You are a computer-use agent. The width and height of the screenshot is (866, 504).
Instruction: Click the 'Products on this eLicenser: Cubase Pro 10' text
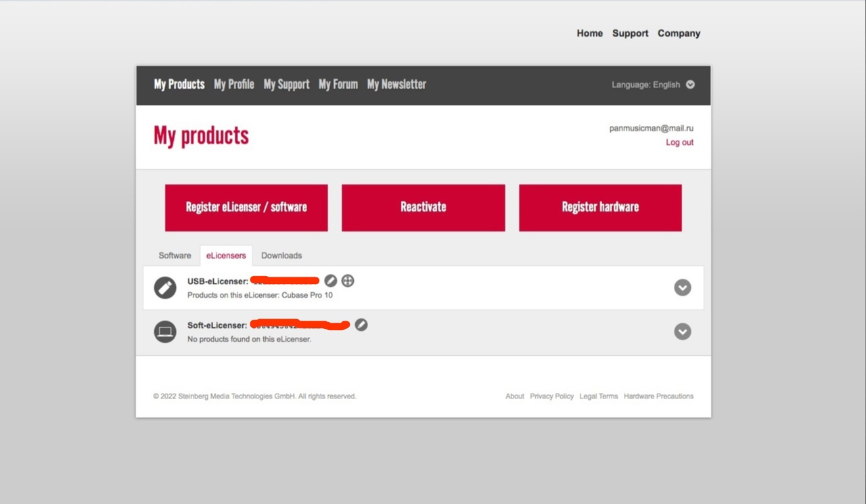[260, 295]
